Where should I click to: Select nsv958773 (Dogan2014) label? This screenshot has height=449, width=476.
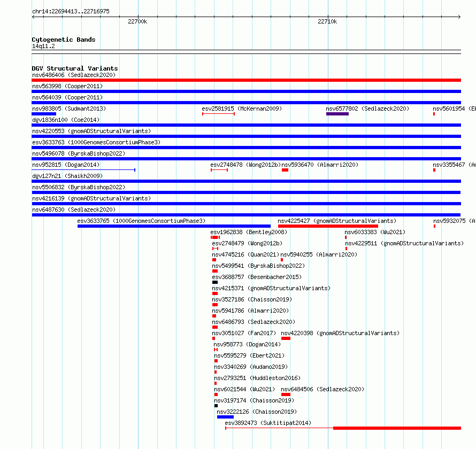[247, 344]
